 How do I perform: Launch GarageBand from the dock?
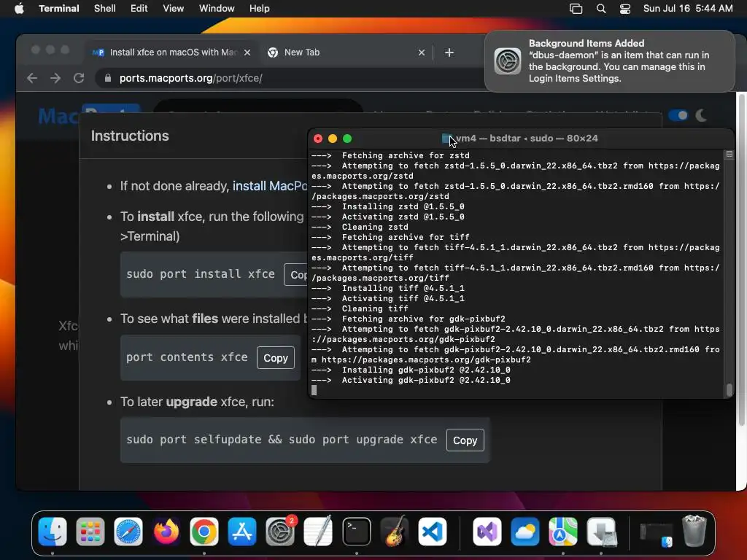[395, 532]
